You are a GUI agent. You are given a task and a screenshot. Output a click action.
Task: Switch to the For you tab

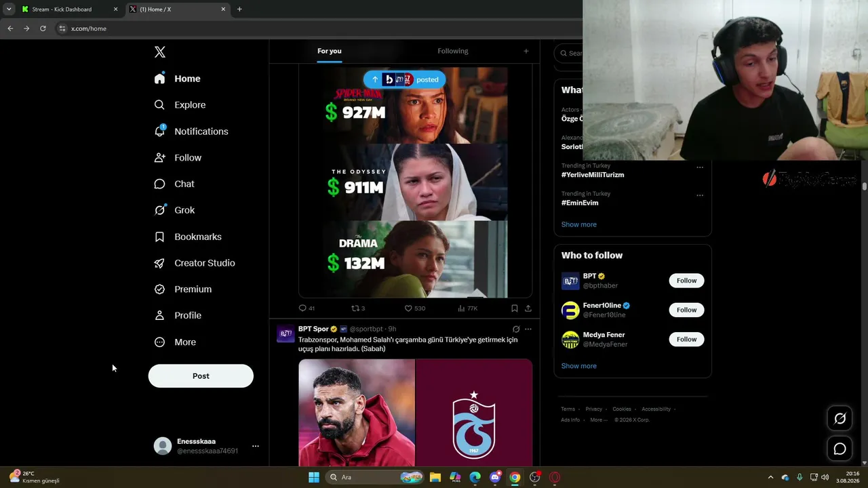click(x=330, y=51)
